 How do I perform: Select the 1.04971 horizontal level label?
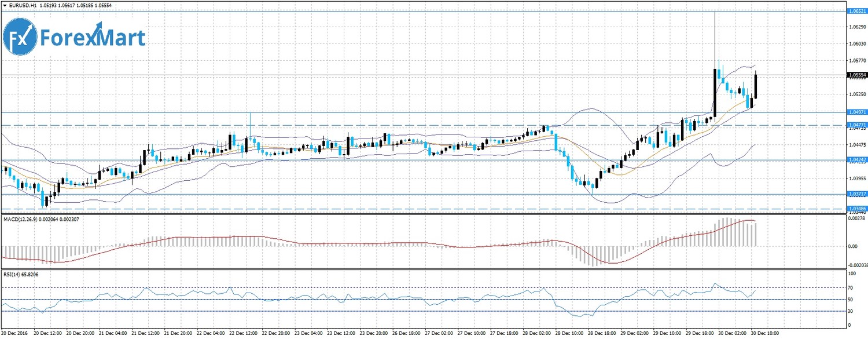coord(856,111)
